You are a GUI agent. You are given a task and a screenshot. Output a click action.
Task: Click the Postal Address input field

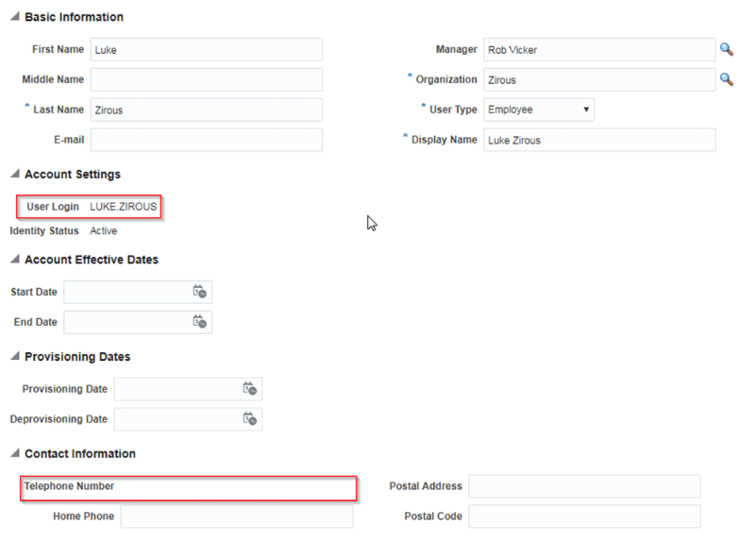point(584,486)
